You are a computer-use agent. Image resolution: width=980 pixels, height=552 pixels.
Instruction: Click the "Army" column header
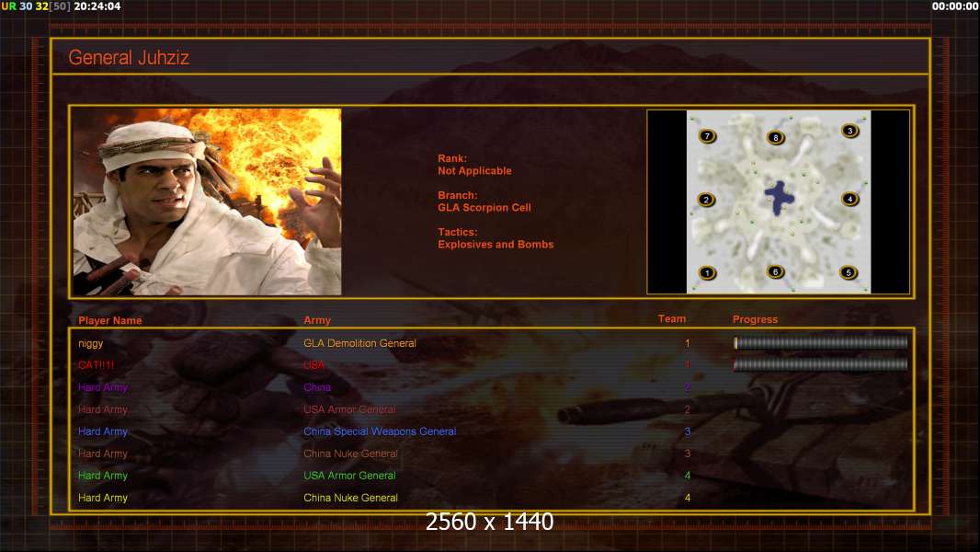[x=317, y=320]
